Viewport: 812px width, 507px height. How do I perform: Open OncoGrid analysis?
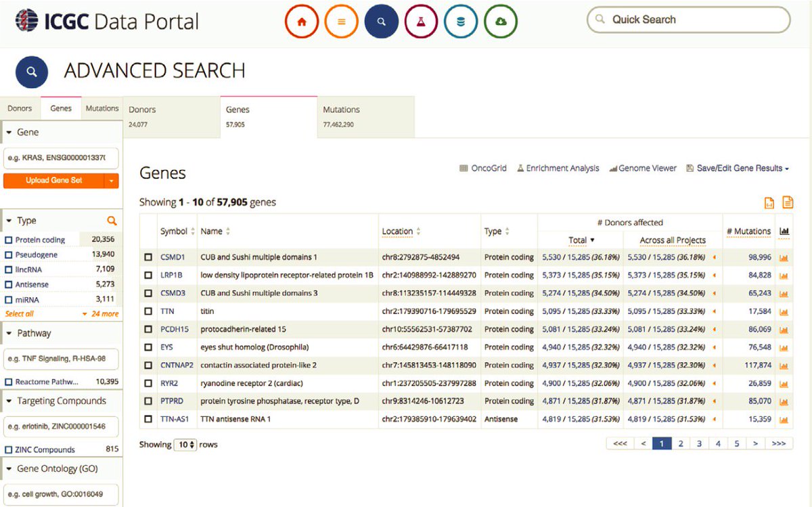click(483, 169)
